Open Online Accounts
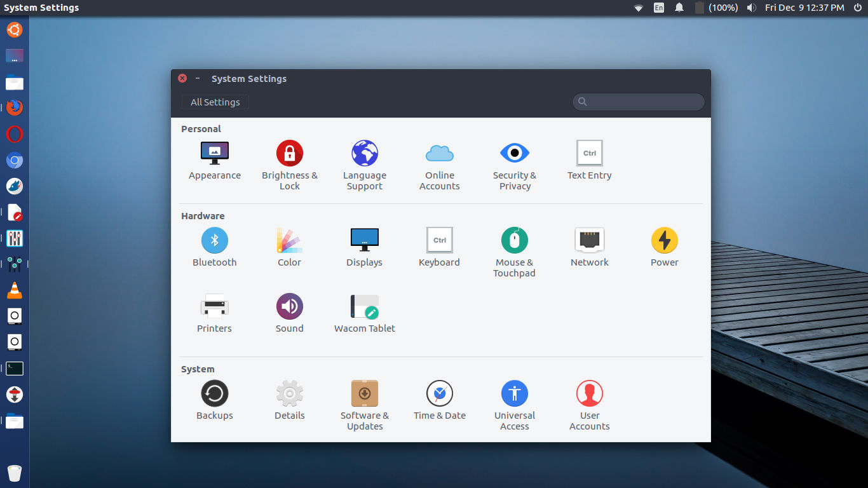 tap(439, 158)
